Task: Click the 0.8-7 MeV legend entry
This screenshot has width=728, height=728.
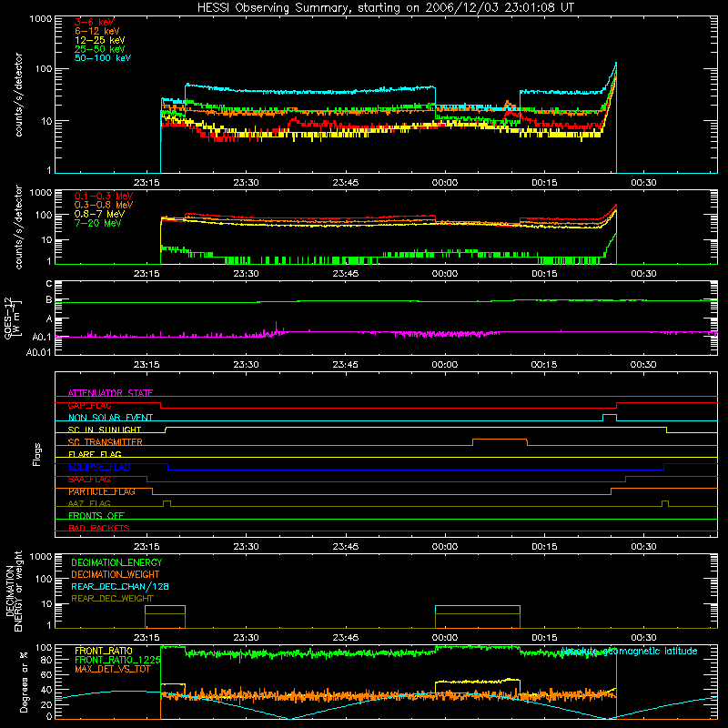Action: pos(99,214)
